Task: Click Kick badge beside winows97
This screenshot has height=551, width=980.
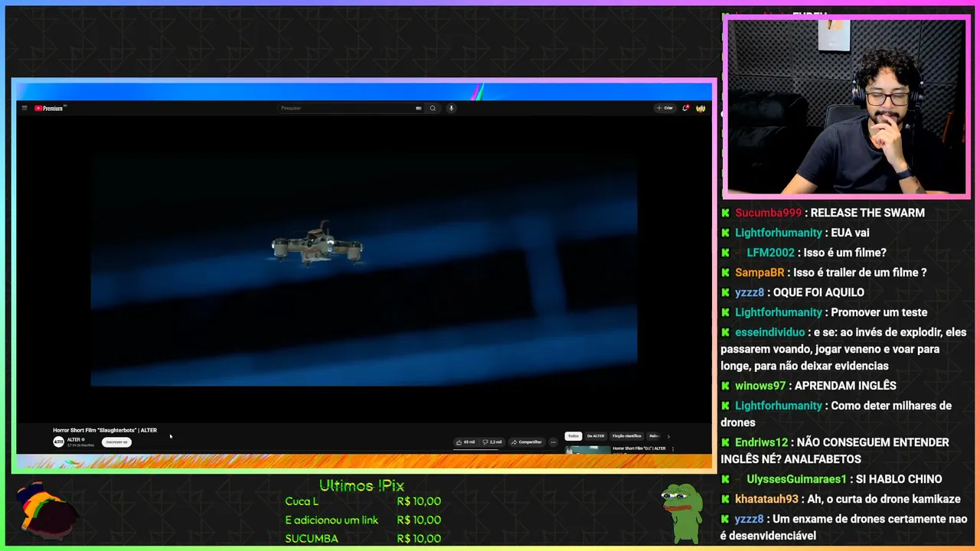Action: point(726,386)
